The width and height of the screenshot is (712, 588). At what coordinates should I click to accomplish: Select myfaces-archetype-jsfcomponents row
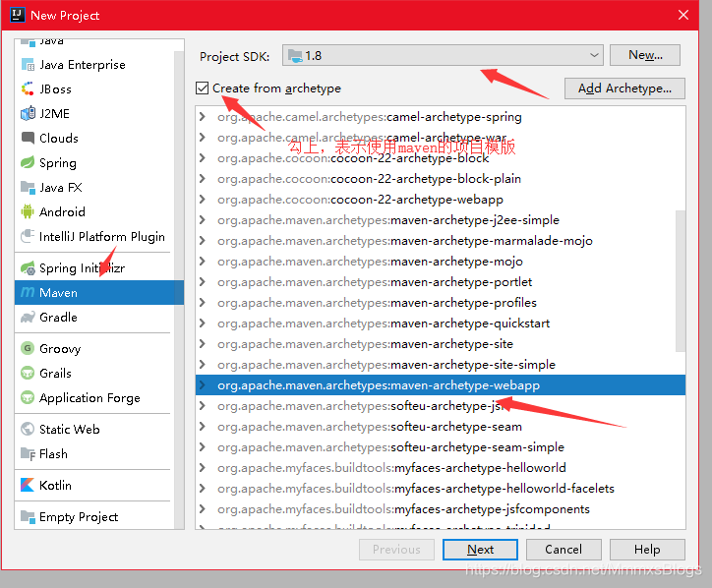(x=440, y=509)
